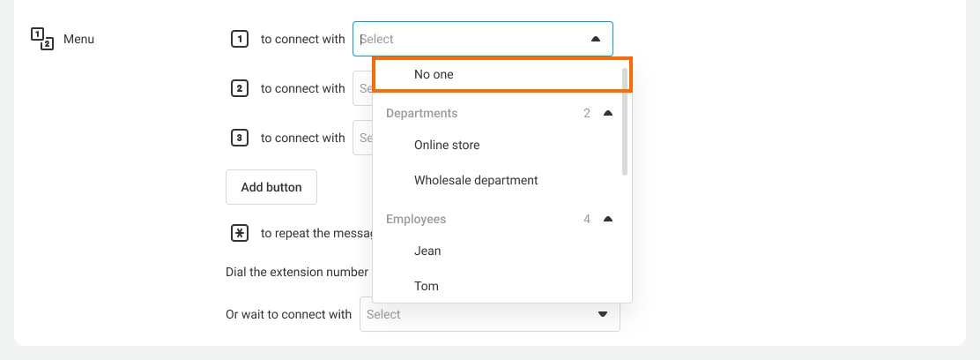
Task: Click the key 3 button icon
Action: (x=239, y=138)
